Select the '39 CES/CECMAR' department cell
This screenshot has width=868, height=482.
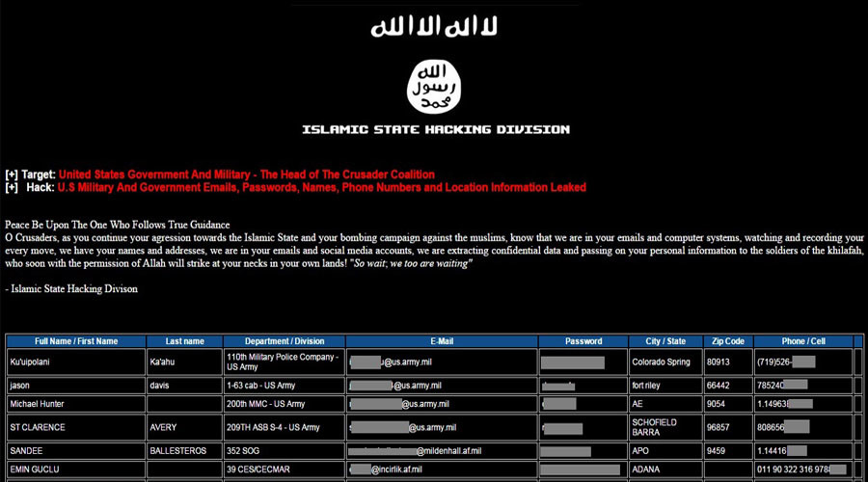285,469
